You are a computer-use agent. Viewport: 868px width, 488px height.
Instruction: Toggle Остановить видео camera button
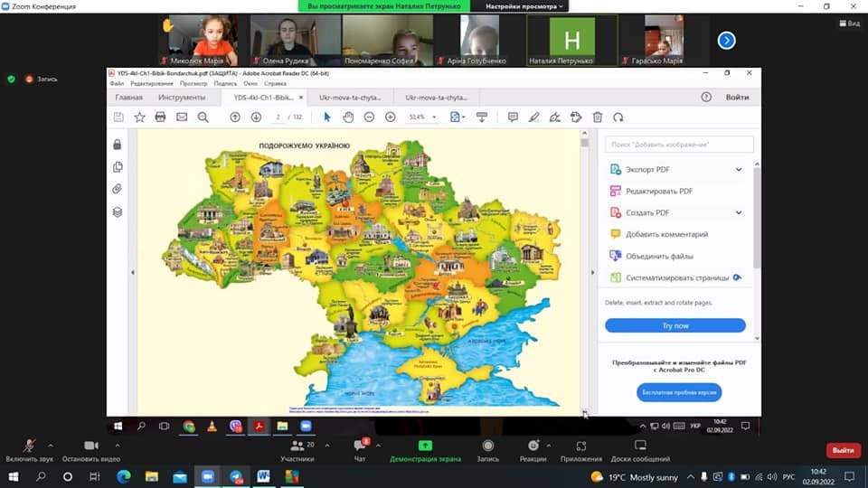[90, 450]
